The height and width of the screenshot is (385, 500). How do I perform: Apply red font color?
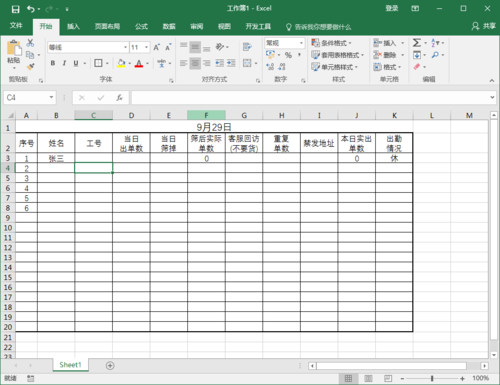click(139, 63)
